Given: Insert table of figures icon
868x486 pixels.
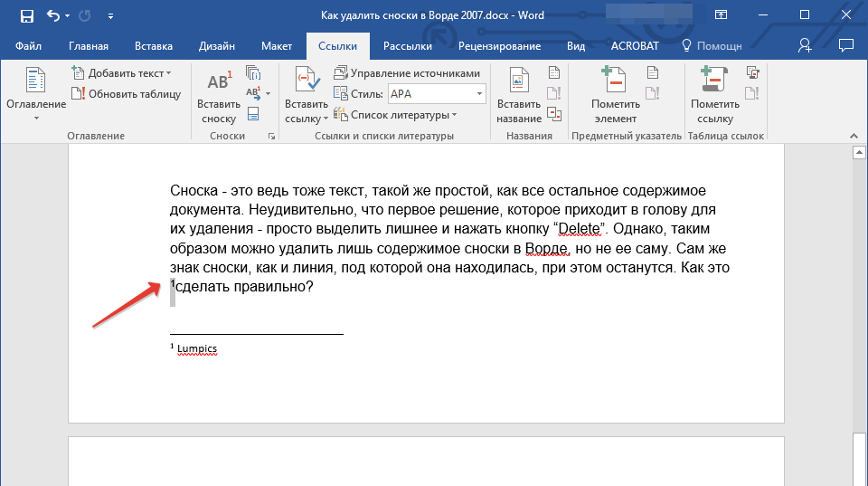Looking at the screenshot, I should click(x=554, y=73).
